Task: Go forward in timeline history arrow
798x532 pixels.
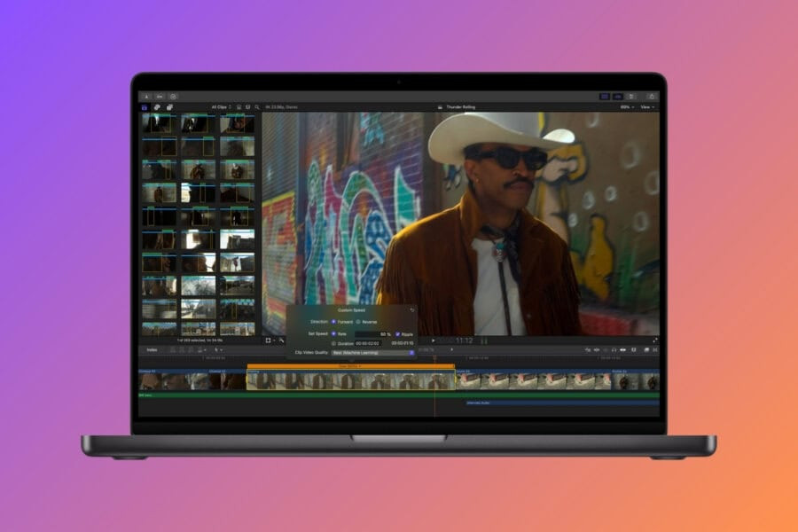Action: [451, 349]
